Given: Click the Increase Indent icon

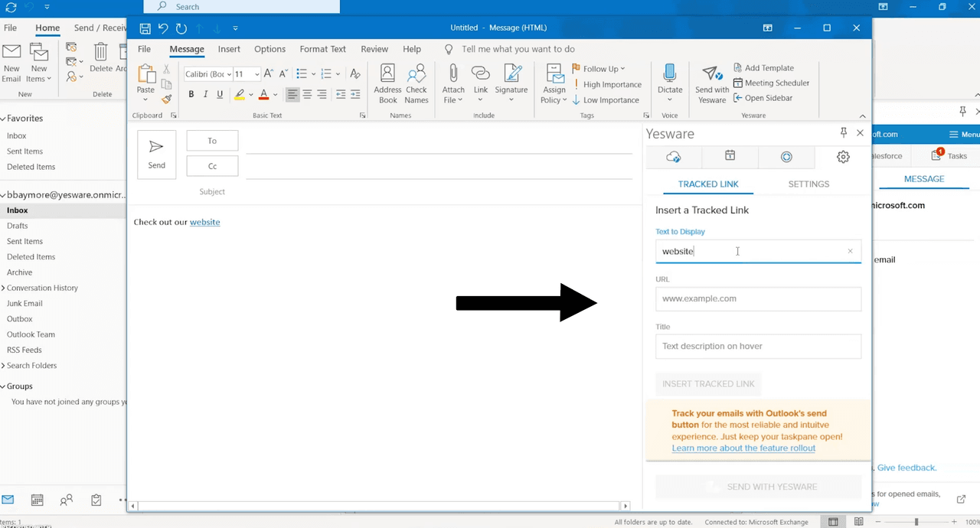Looking at the screenshot, I should point(356,95).
